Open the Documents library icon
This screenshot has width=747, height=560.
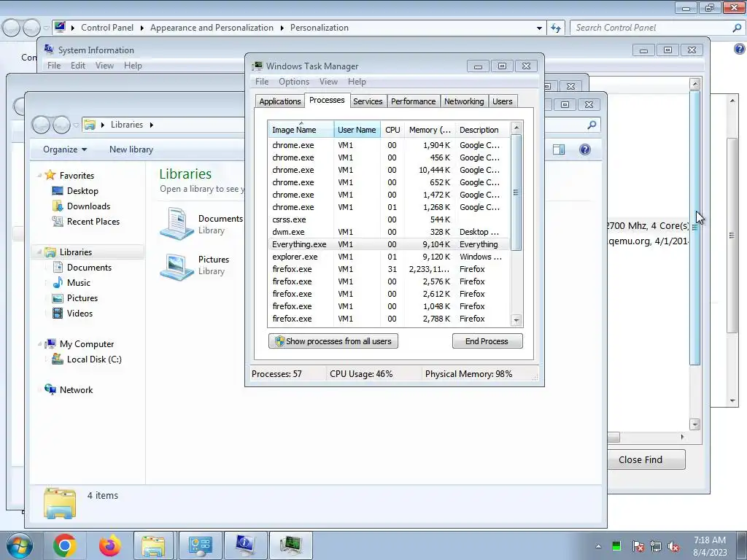coord(177,224)
